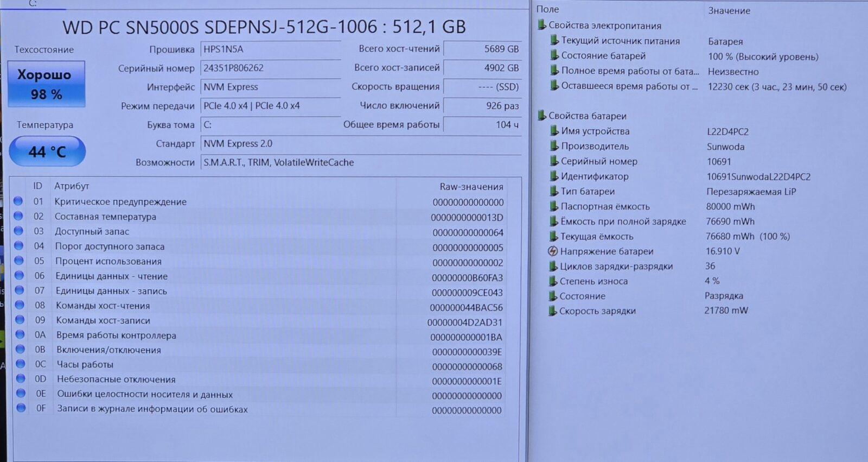Click the Raw-значения column header
Screen dimensions: 868x462
point(471,186)
